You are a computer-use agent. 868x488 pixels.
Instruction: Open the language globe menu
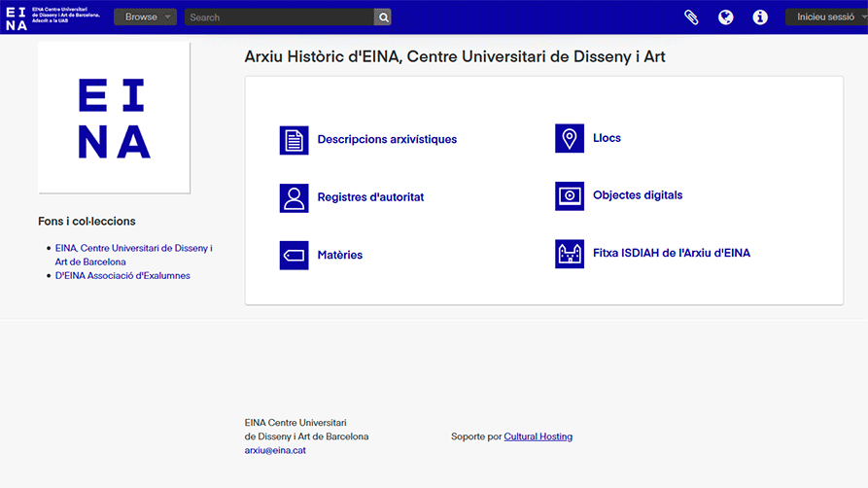click(726, 17)
